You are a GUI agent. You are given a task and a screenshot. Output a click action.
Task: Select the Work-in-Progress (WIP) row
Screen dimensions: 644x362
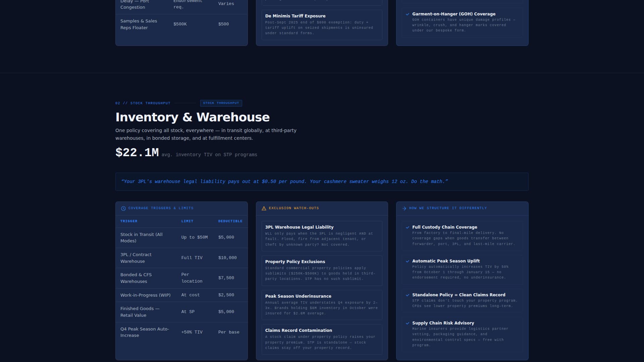tap(181, 295)
